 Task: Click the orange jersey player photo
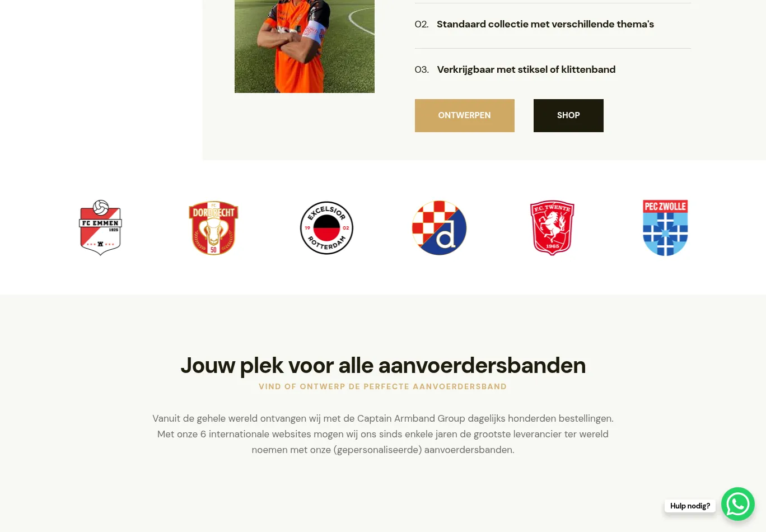305,46
